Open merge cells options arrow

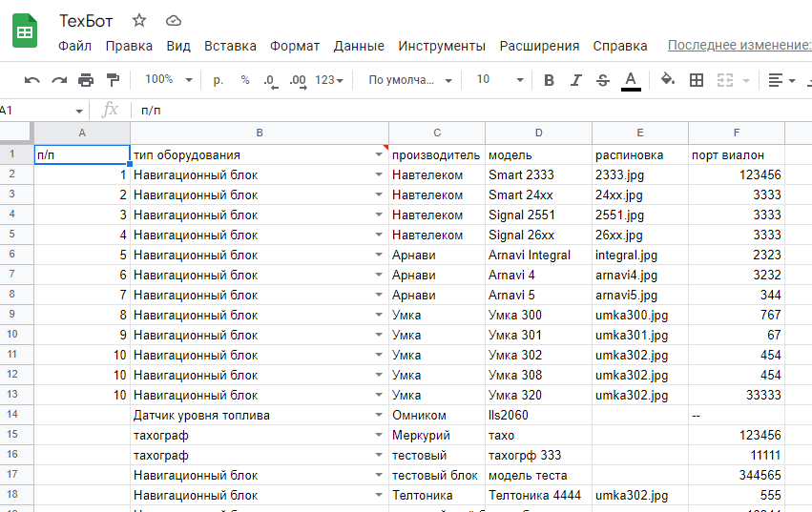point(746,80)
